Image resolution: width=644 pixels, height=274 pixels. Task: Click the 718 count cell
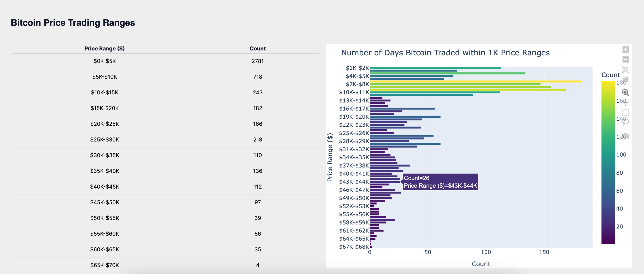257,77
